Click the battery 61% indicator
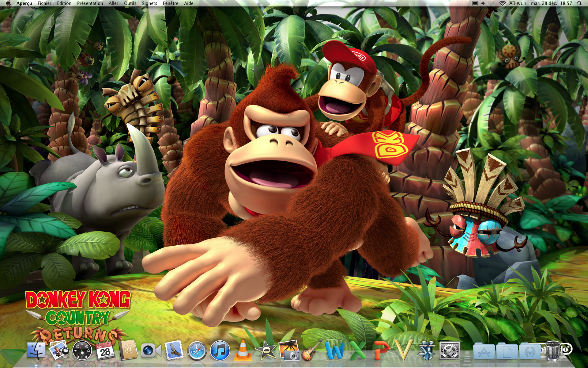 518,3
